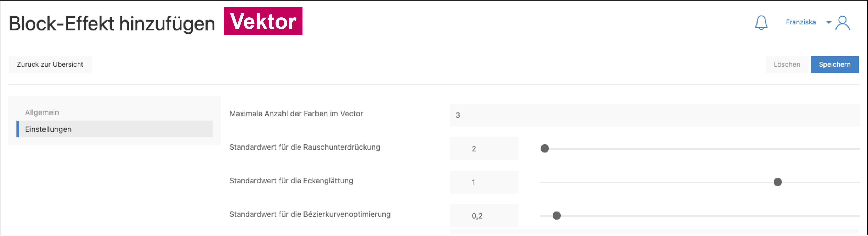The image size is (868, 236).
Task: Click the Eckenglättung slider handle
Action: [777, 182]
